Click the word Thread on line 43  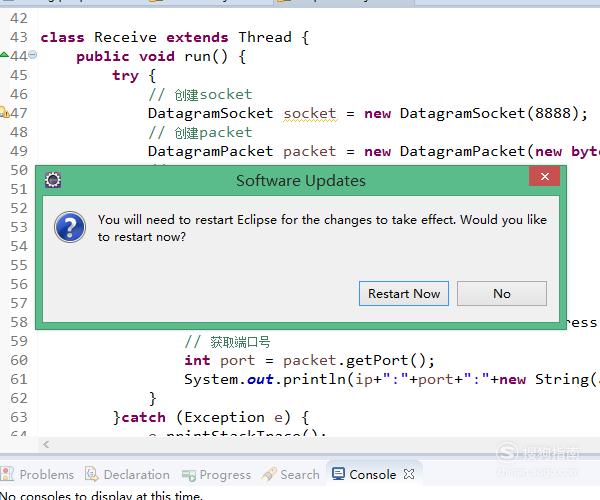click(x=265, y=37)
